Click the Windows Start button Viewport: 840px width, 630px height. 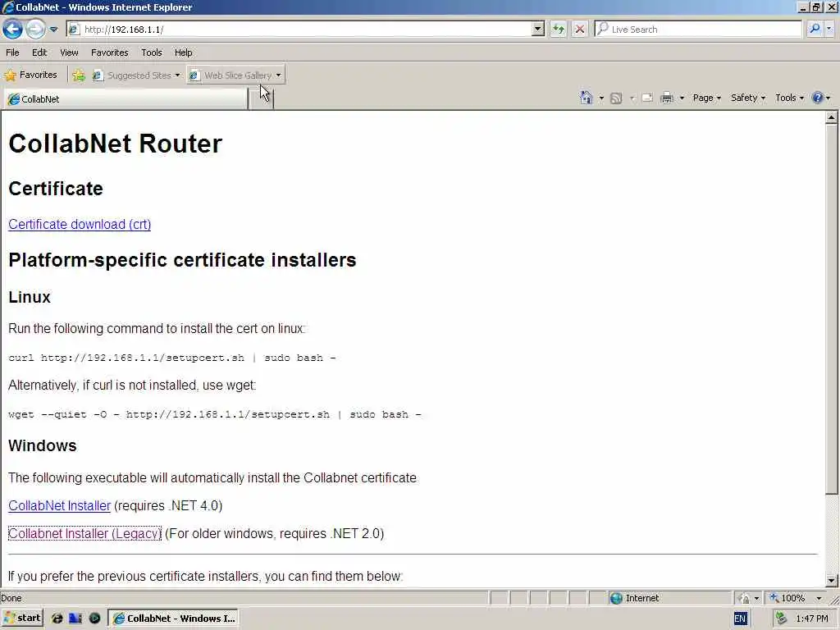click(22, 619)
